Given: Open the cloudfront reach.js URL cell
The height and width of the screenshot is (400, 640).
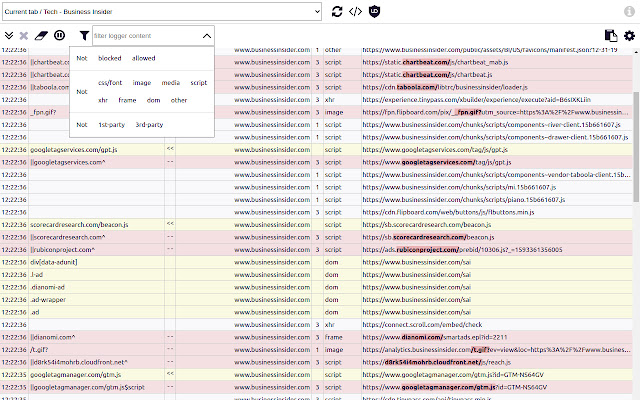Looking at the screenshot, I should pyautogui.click(x=497, y=362).
